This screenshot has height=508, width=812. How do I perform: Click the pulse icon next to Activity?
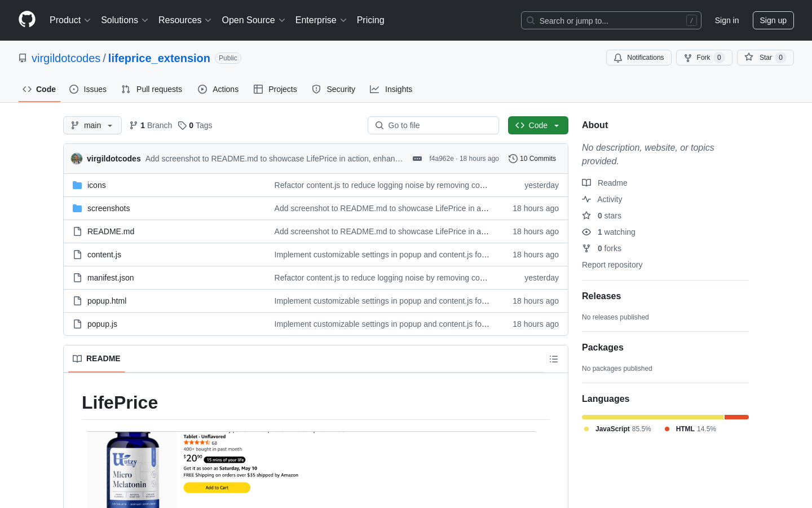[x=586, y=199]
